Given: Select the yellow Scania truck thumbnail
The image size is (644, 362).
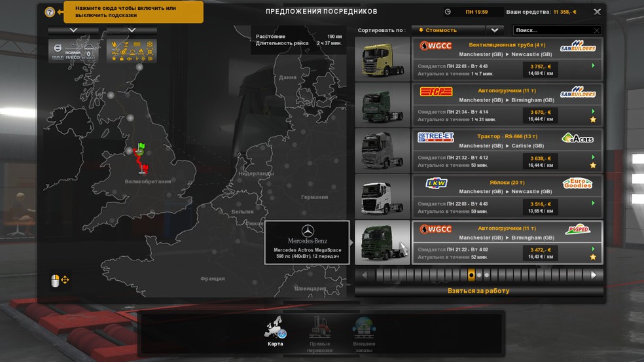Looking at the screenshot, I should 382,60.
